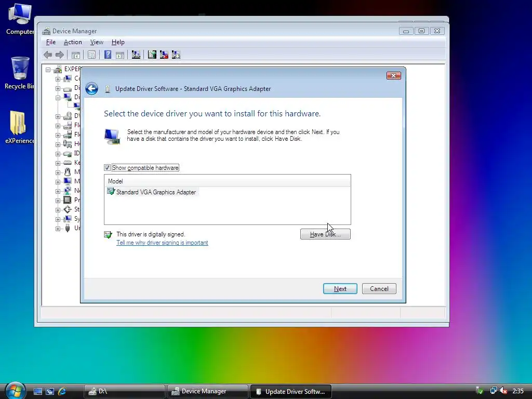Click the Forward arrow in Device Manager toolbar
Screen dimensions: 532x399
60,55
